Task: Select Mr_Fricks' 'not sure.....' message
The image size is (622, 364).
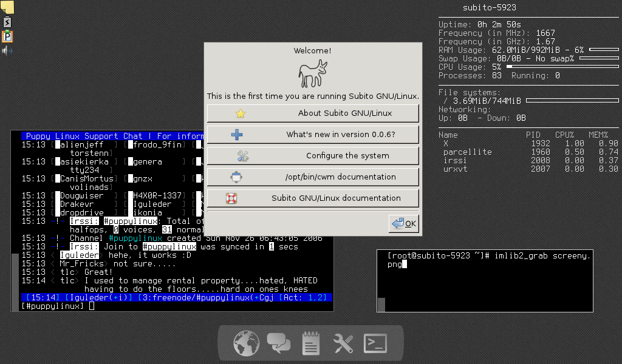Action: click(144, 264)
